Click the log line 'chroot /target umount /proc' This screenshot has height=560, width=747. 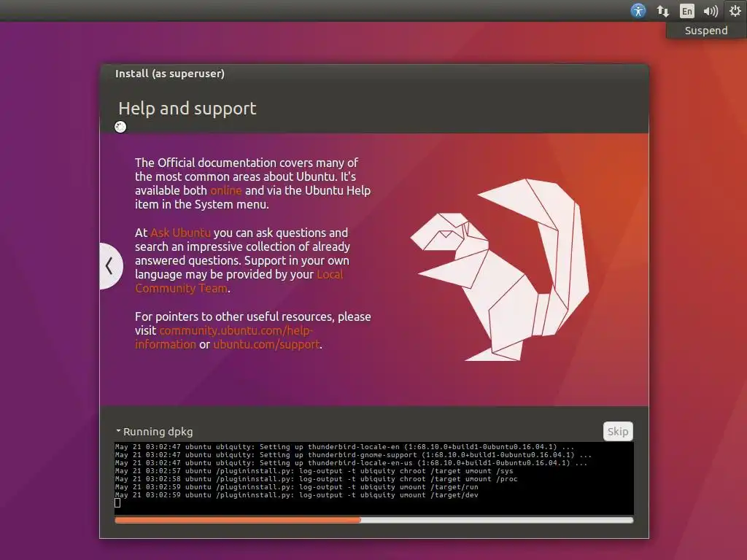pyautogui.click(x=316, y=479)
